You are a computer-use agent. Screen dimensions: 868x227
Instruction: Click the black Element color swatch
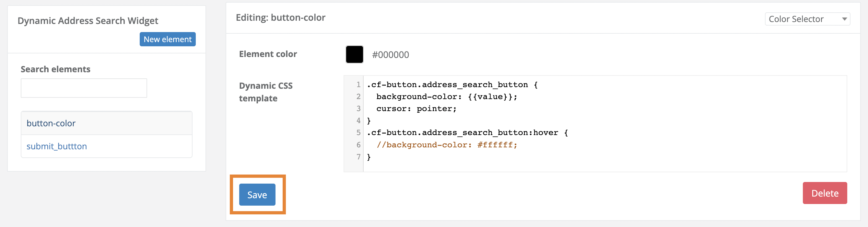click(354, 54)
